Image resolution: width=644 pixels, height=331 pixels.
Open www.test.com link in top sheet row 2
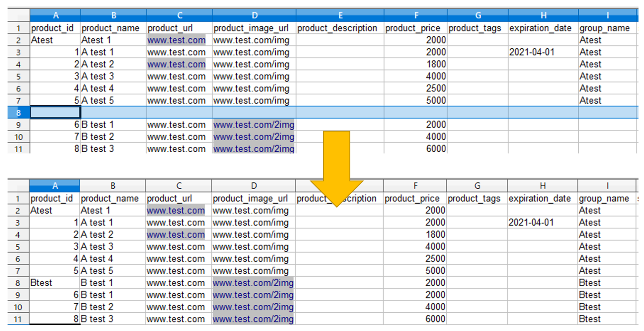[x=176, y=40]
